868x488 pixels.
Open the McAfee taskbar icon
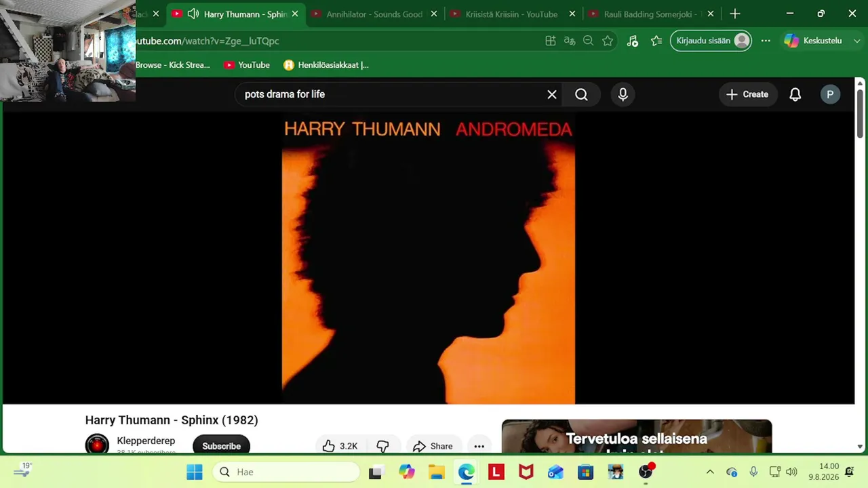(x=526, y=472)
